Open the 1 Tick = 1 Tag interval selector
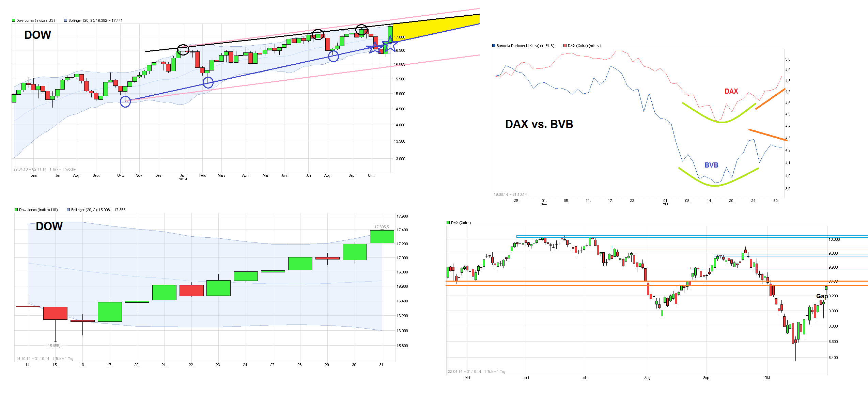Viewport: 868px width, 395px height. [63, 359]
